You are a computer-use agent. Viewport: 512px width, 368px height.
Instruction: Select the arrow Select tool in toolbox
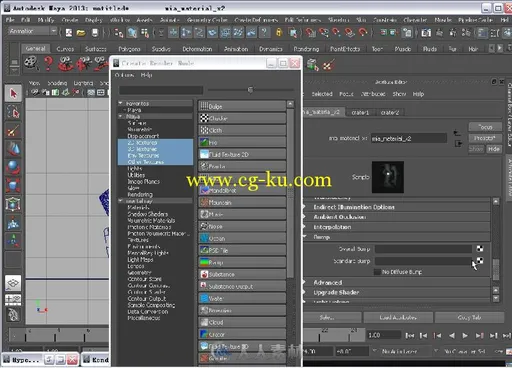[13, 94]
